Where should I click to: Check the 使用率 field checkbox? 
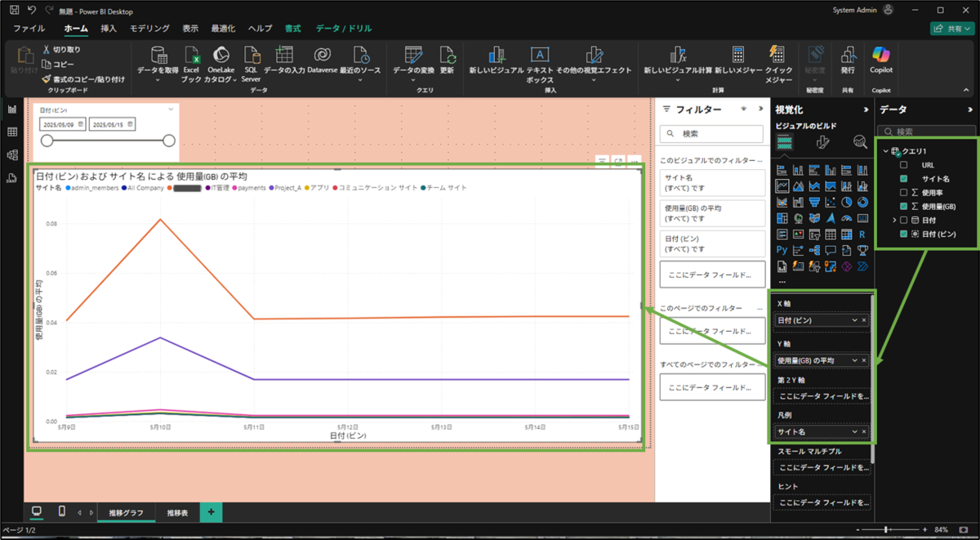(x=904, y=193)
